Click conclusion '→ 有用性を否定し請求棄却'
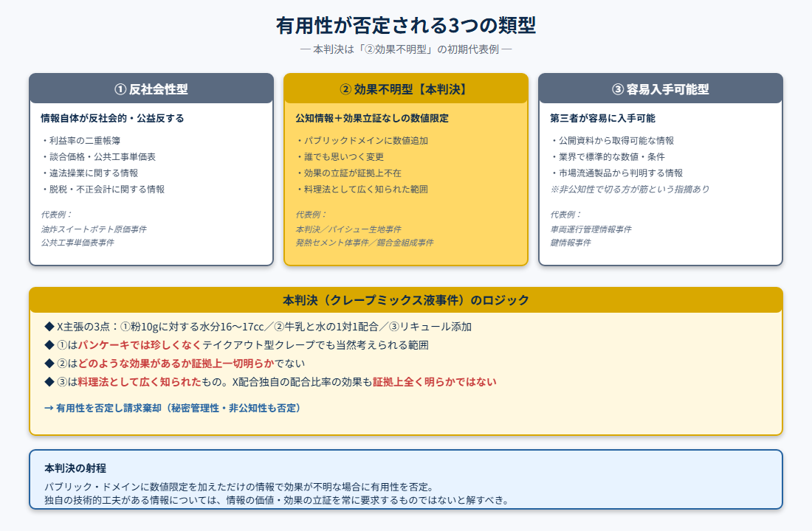The image size is (812, 531). click(x=103, y=408)
